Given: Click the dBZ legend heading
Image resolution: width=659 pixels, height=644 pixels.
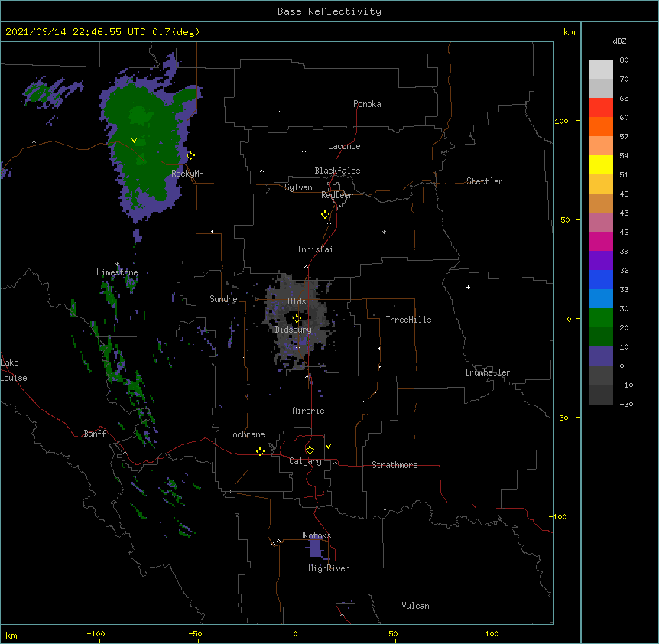Looking at the screenshot, I should (x=619, y=41).
